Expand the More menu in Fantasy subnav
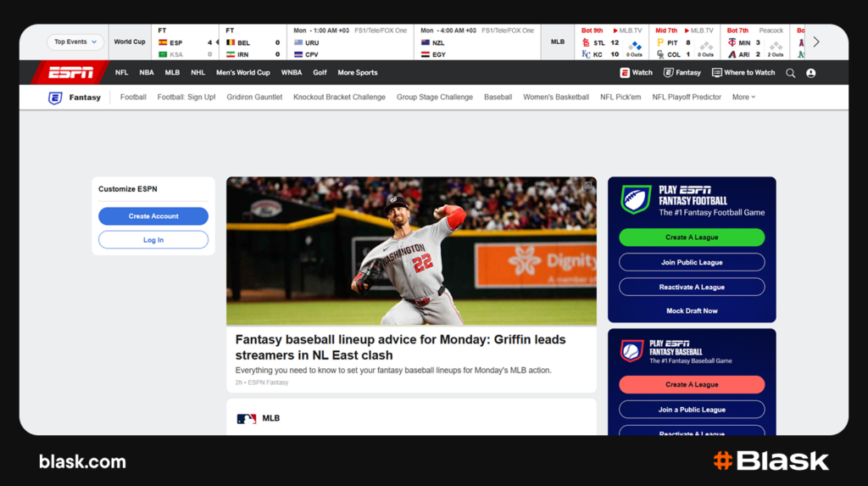The height and width of the screenshot is (486, 868). [743, 97]
